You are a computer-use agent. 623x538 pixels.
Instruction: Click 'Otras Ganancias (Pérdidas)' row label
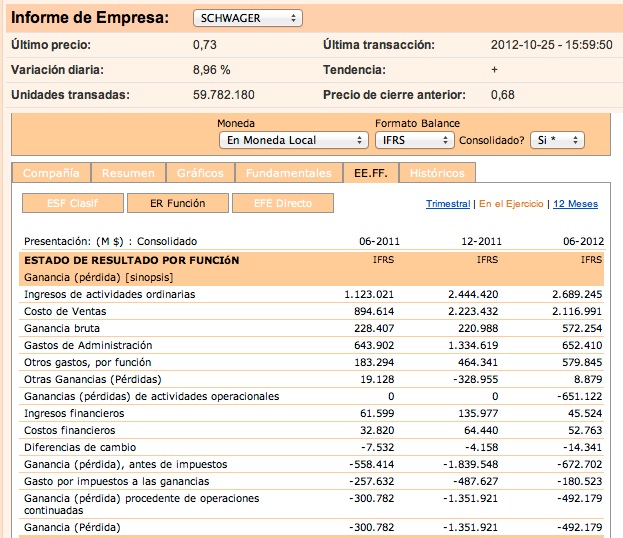93,379
